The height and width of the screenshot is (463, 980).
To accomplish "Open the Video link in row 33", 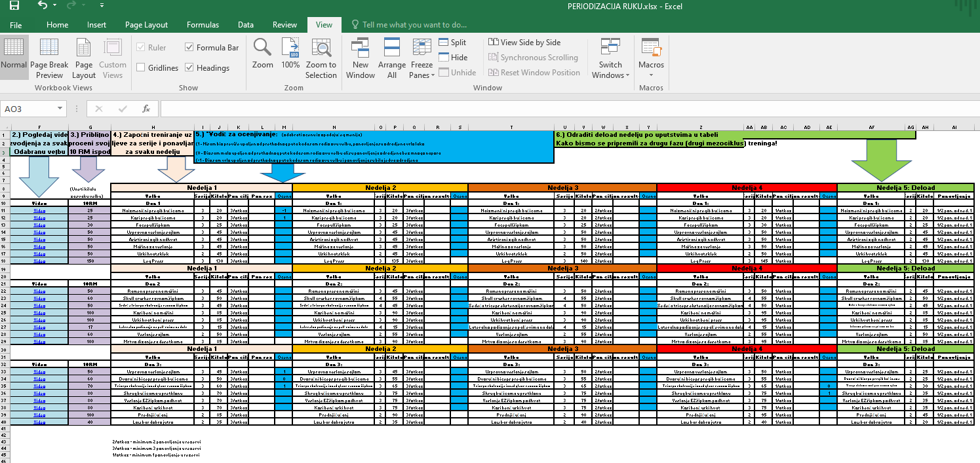I will coord(39,372).
